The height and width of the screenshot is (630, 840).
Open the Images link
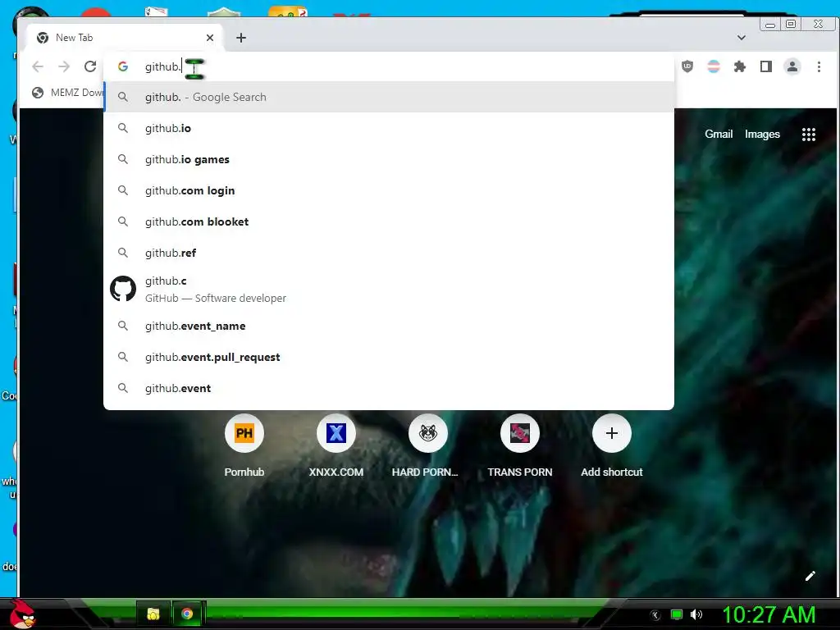point(762,134)
